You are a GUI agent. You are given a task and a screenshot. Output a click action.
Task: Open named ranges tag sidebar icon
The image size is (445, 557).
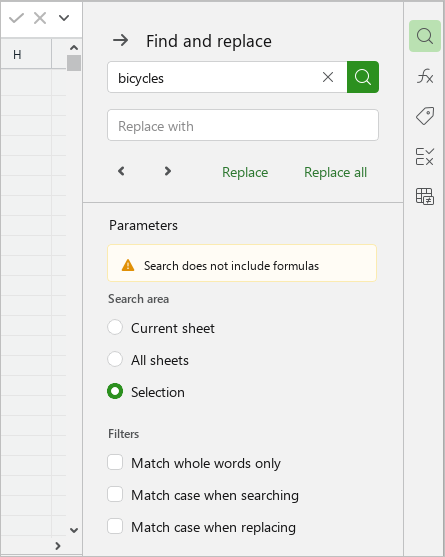coord(425,116)
